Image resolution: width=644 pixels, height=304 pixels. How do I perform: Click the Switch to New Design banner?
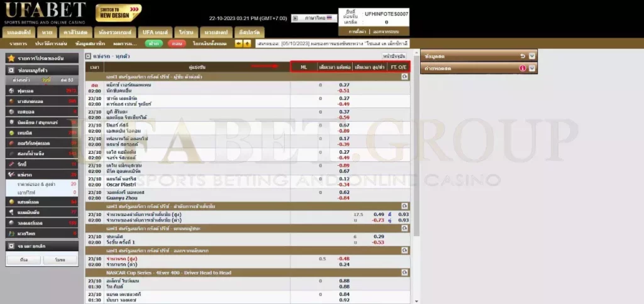pos(118,13)
